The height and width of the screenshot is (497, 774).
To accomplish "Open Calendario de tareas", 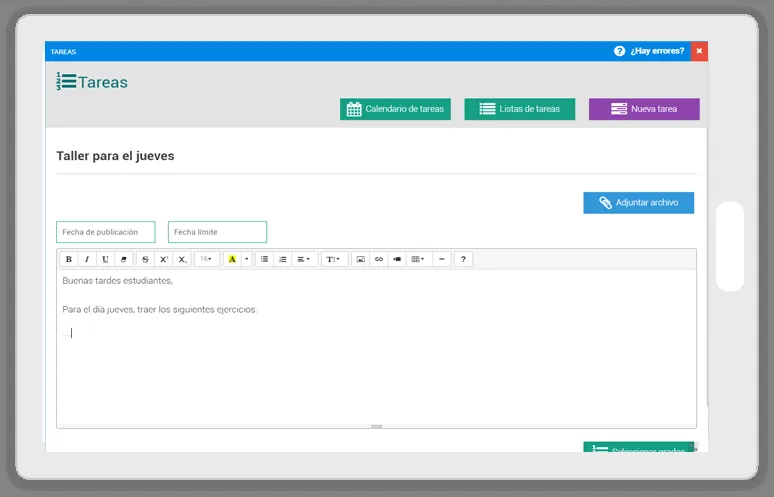I will click(x=395, y=109).
